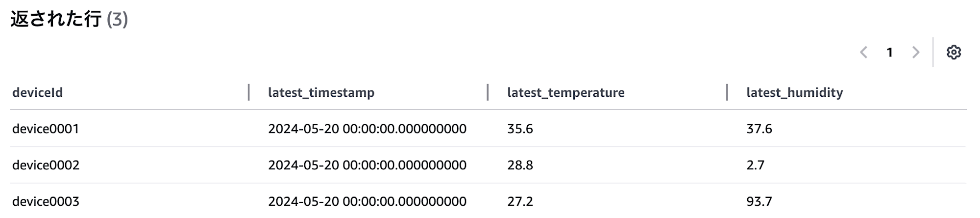Click the divider between deviceId and latest_timestamp
The height and width of the screenshot is (218, 980).
[x=249, y=92]
